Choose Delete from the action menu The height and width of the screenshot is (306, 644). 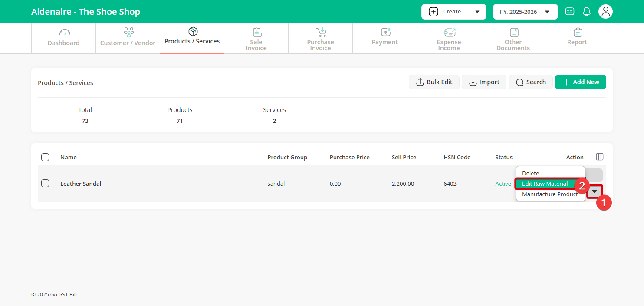point(550,173)
